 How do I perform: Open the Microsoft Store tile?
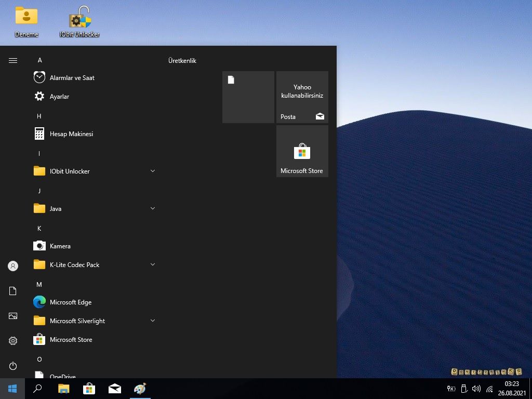[x=302, y=151]
